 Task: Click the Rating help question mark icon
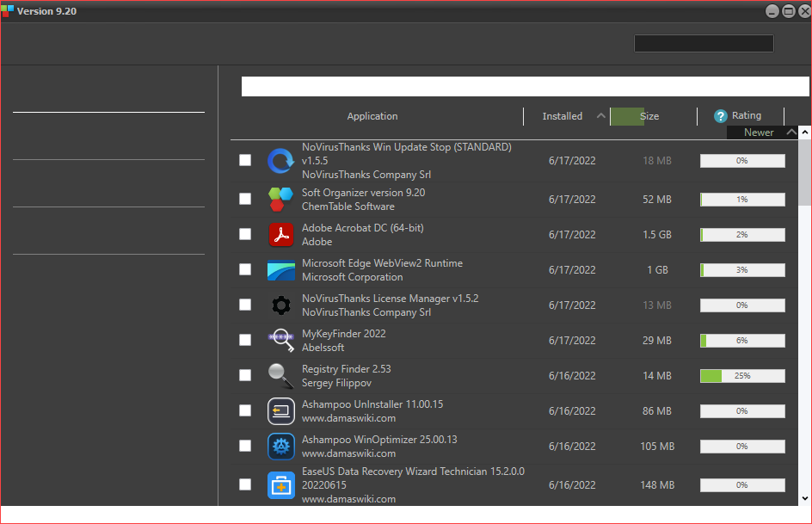720,116
